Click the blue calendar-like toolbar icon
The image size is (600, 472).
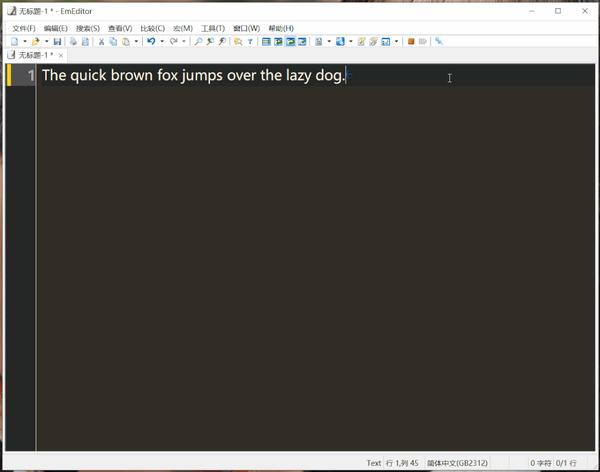click(386, 42)
